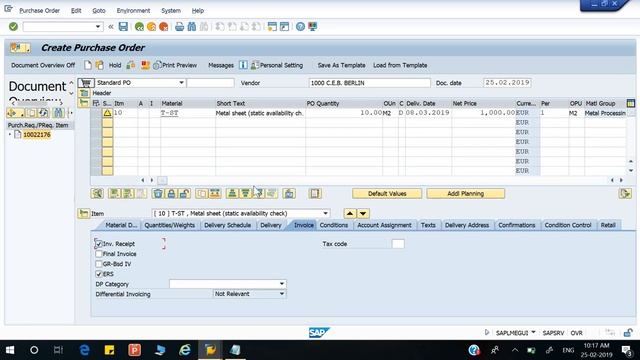Select requisition 10022176 in the overview tree
640x360 pixels.
point(37,135)
